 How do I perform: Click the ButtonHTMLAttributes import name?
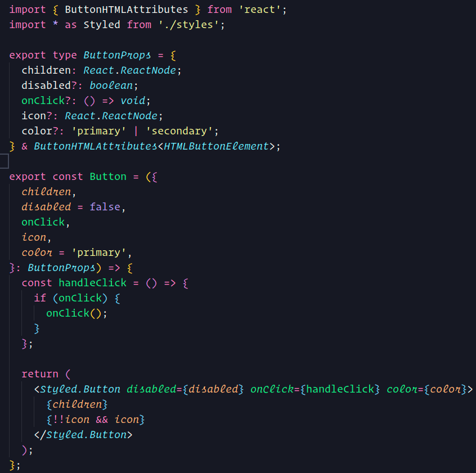(126, 10)
